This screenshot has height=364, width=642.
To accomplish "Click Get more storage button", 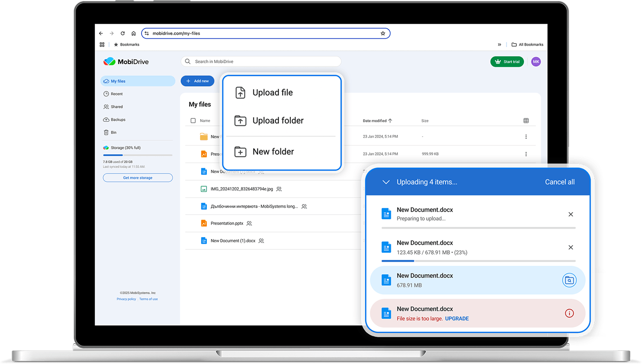I will pyautogui.click(x=138, y=178).
